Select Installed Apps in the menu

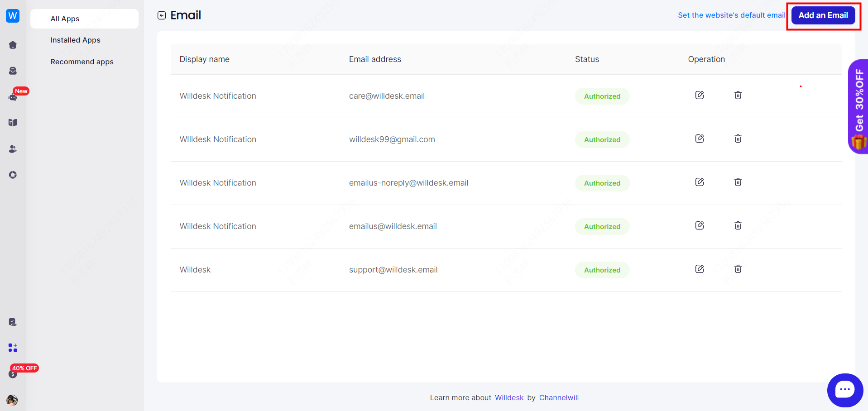(75, 40)
